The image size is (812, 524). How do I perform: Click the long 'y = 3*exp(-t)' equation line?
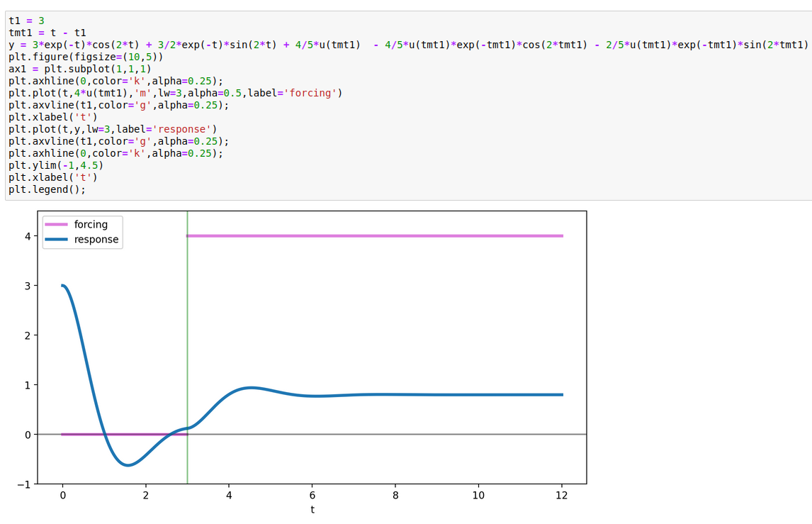coord(408,45)
